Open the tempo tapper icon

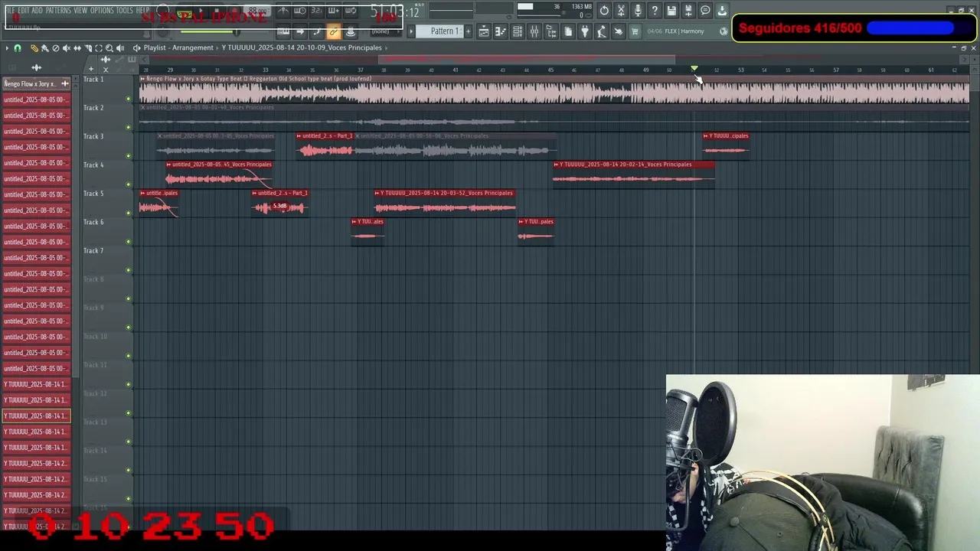tap(602, 31)
